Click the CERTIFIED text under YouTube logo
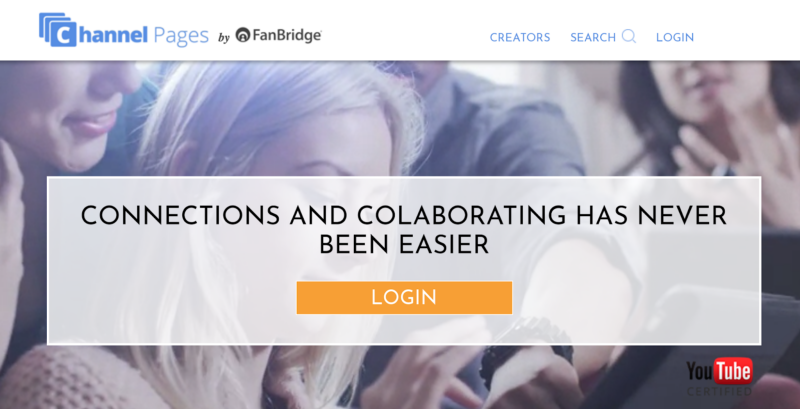Image resolution: width=800 pixels, height=409 pixels. click(719, 392)
